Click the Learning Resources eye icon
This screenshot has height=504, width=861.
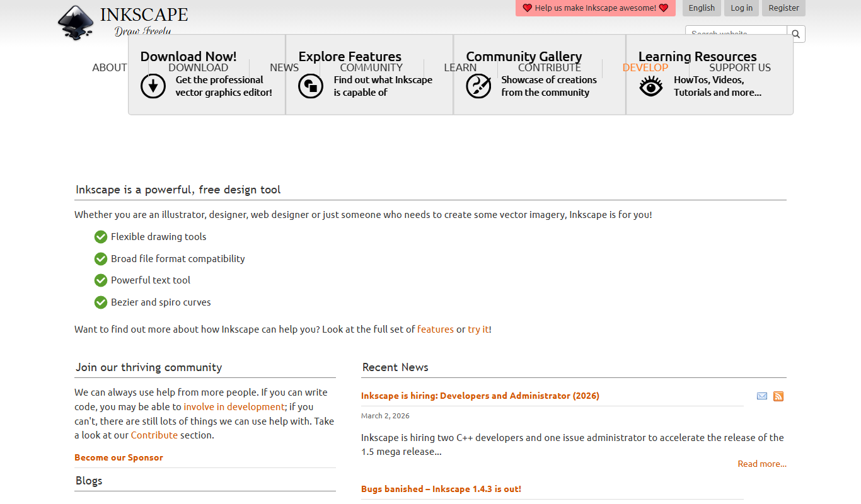651,86
